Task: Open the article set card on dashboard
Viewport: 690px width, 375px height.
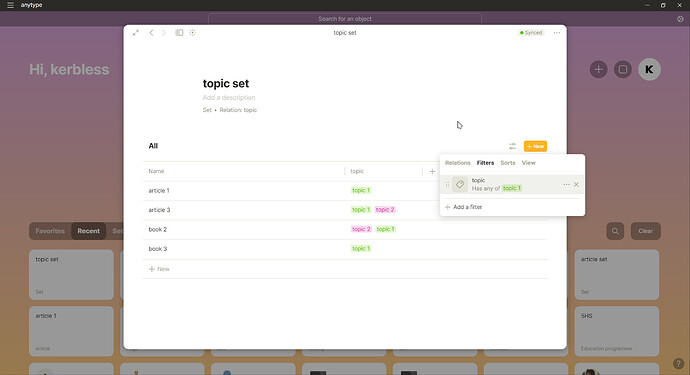Action: (x=617, y=275)
